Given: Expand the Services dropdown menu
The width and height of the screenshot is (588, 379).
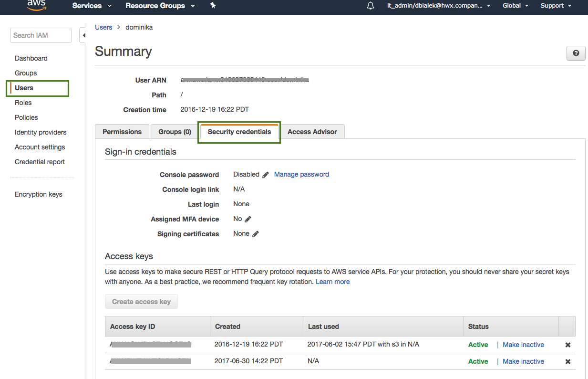Looking at the screenshot, I should pos(92,6).
